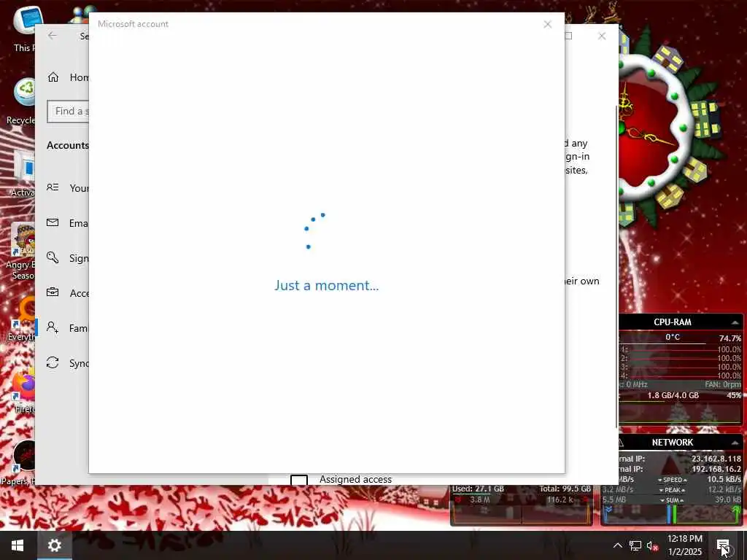Open the Windows Start menu
This screenshot has height=560, width=747.
coord(18,545)
